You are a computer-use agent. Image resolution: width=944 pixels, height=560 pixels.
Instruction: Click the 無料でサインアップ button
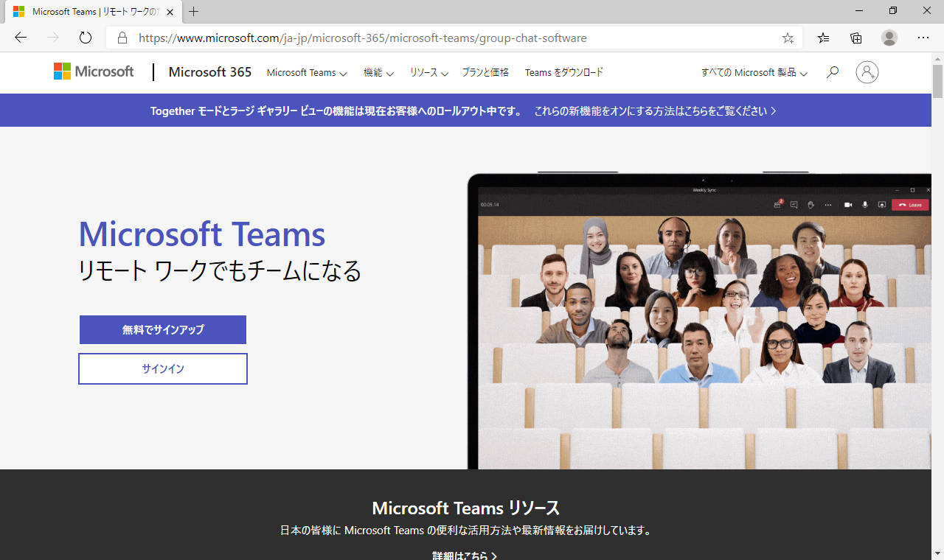tap(163, 330)
